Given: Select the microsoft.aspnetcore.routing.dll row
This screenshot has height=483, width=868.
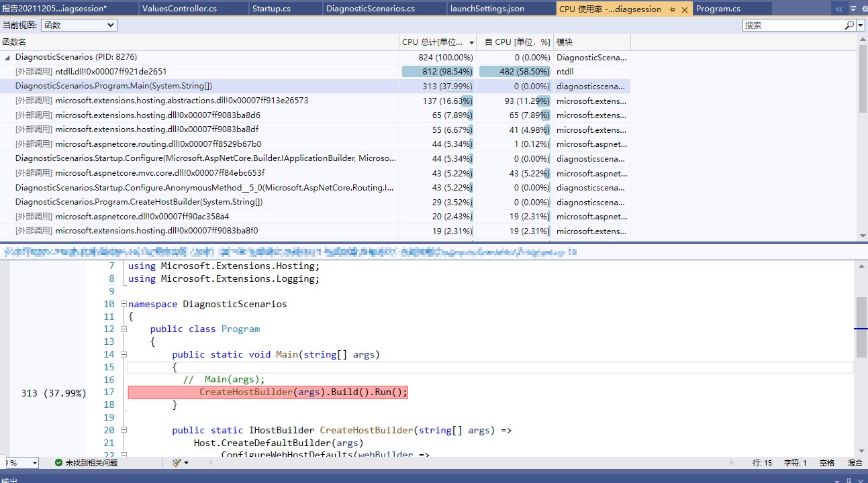Looking at the screenshot, I should pos(316,144).
